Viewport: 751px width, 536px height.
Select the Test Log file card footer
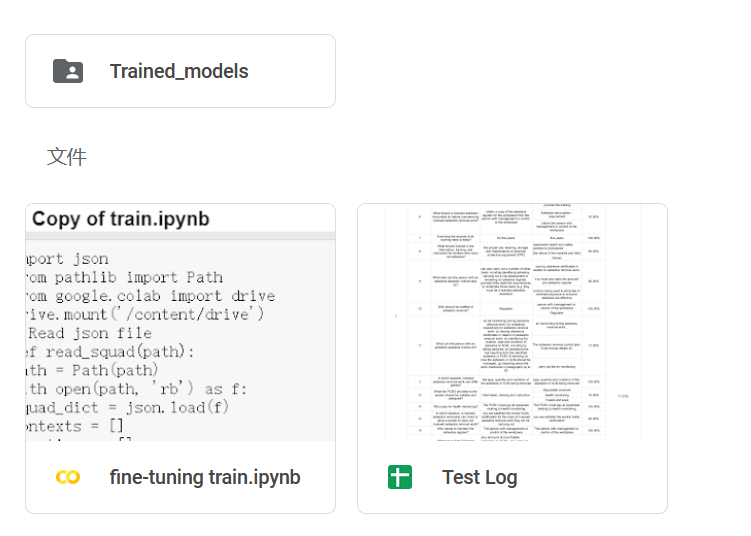[512, 477]
